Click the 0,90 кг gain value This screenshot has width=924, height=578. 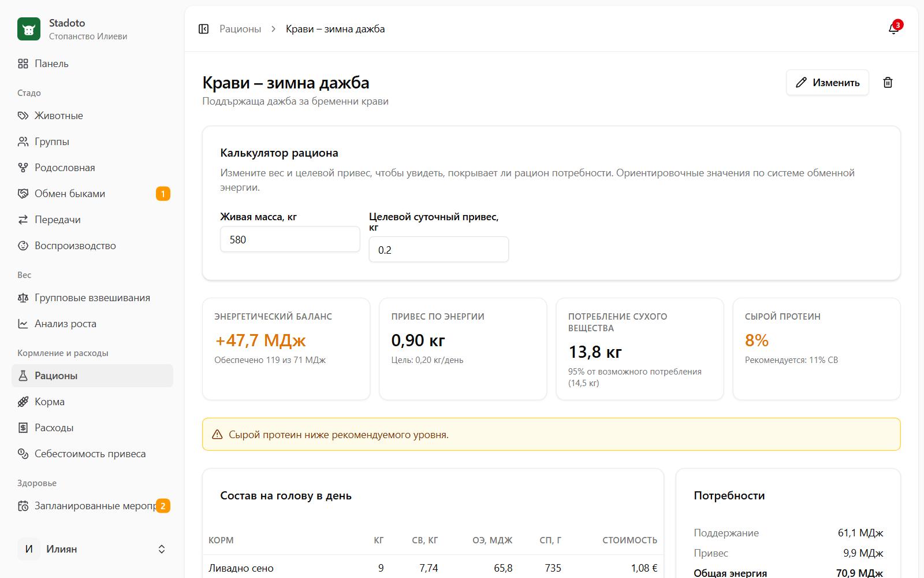click(418, 340)
